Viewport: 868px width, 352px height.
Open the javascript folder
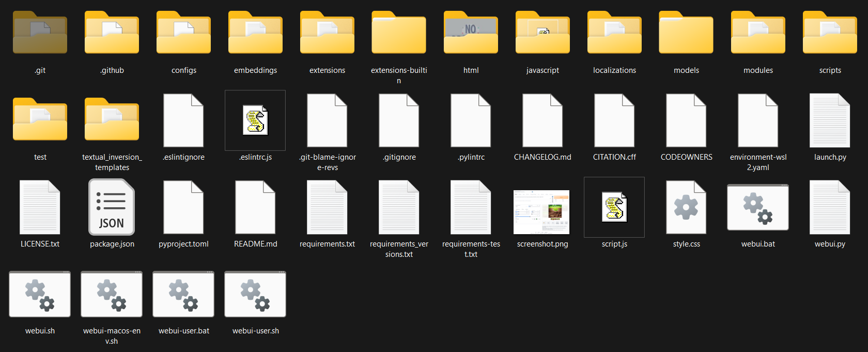[x=542, y=34]
